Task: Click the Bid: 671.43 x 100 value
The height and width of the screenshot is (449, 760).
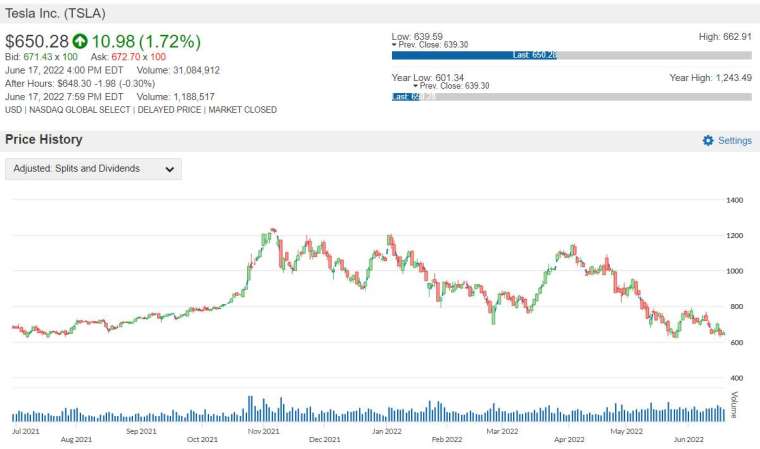Action: [41, 57]
